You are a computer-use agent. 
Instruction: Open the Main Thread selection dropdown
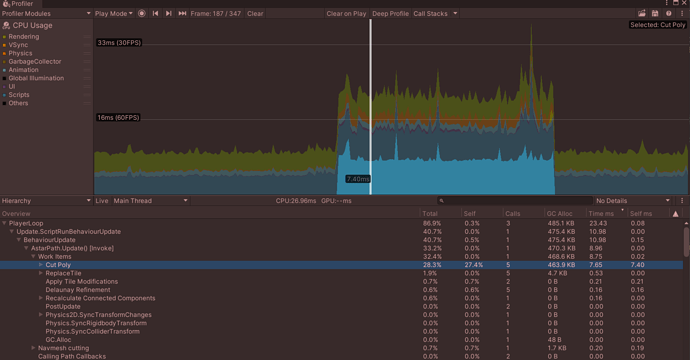(x=150, y=201)
